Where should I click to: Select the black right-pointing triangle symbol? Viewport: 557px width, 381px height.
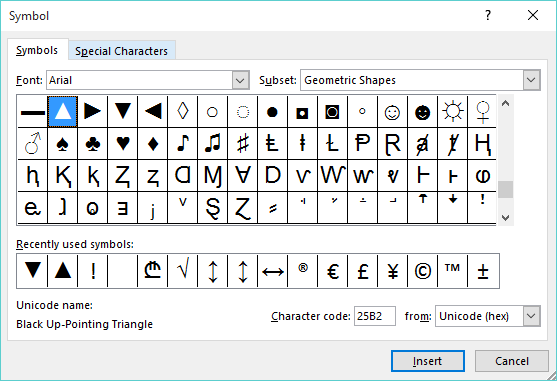pyautogui.click(x=92, y=112)
